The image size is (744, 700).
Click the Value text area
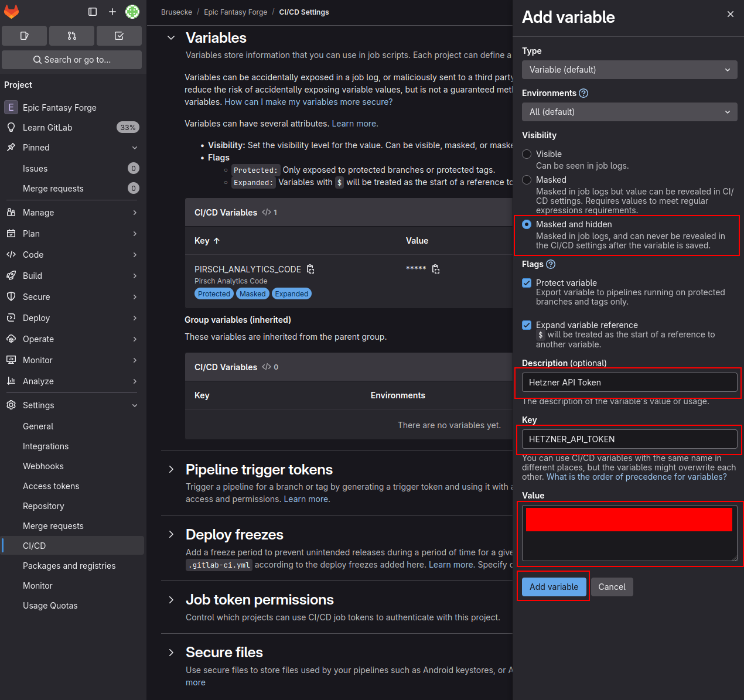[x=630, y=534]
